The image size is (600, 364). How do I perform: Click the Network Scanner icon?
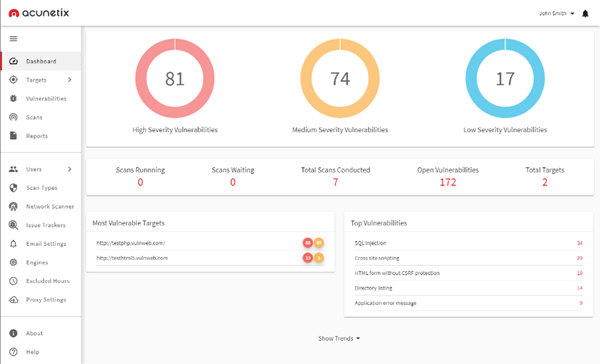[x=13, y=206]
